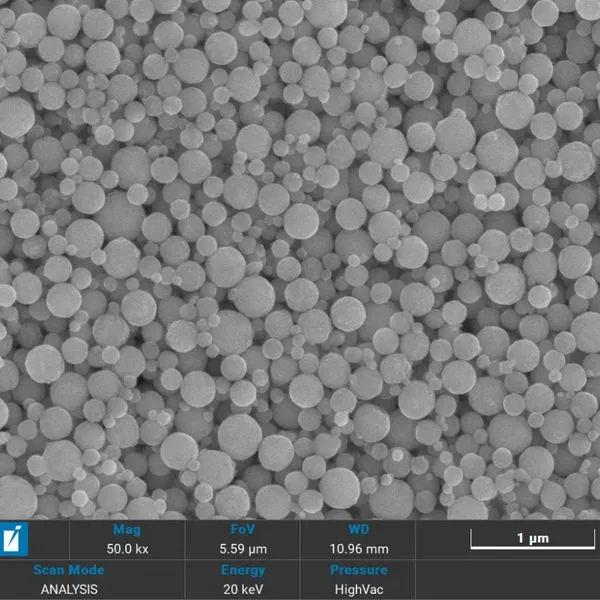Screen dimensions: 600x600
Task: Click the FoV label
Action: click(243, 529)
